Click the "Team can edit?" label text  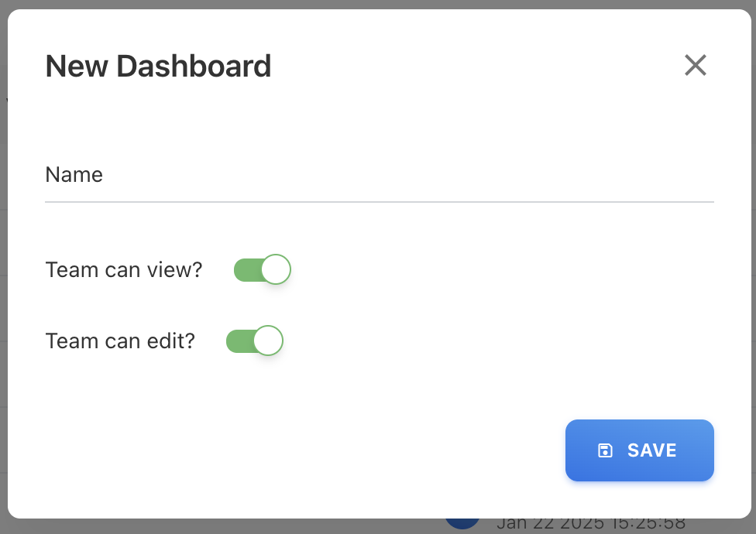pyautogui.click(x=120, y=341)
